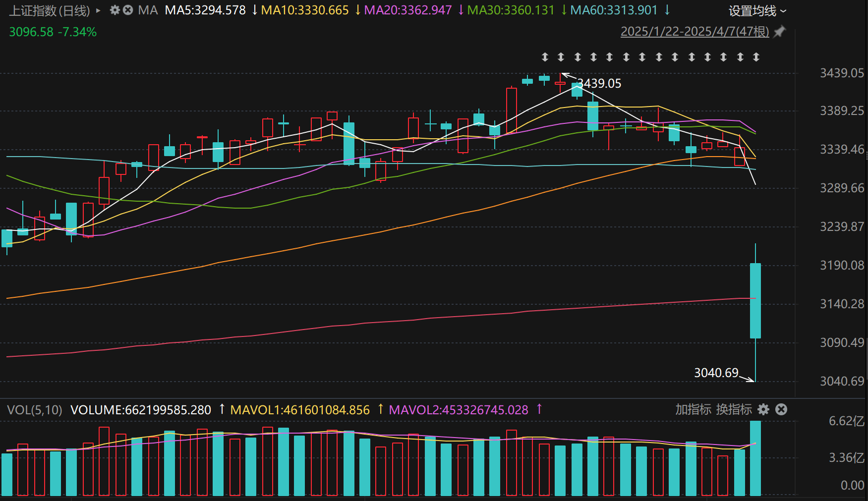Click the last up-down marker above candles
This screenshot has width=868, height=501.
point(756,57)
